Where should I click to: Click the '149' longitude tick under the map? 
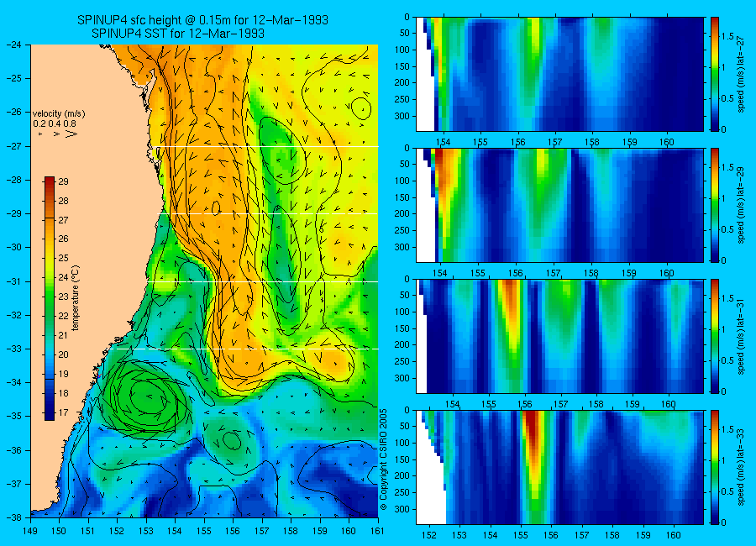[30, 531]
